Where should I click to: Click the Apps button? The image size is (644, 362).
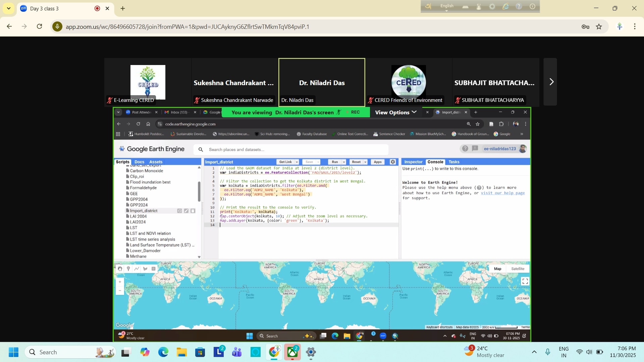tap(378, 162)
